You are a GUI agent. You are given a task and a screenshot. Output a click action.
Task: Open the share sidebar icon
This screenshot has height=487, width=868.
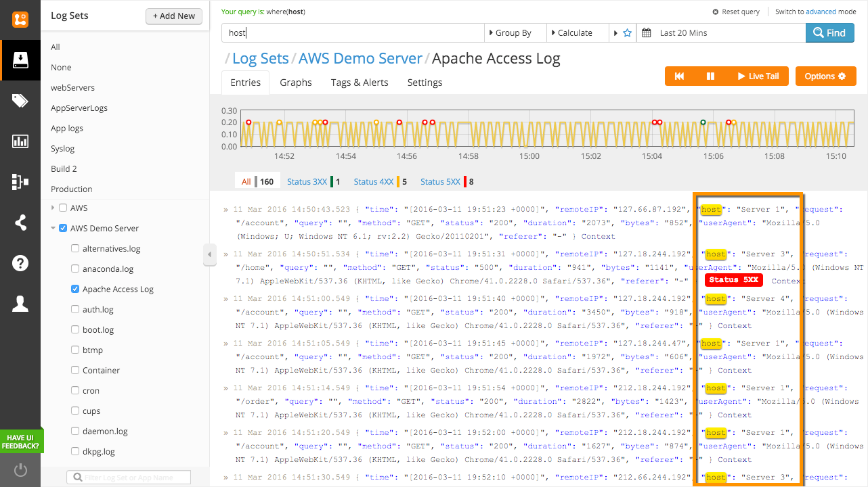pos(20,223)
